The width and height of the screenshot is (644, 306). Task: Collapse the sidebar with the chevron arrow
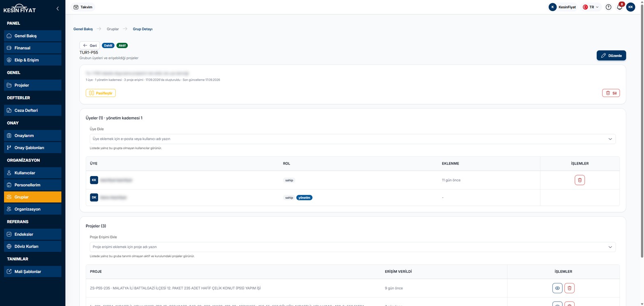point(57,8)
